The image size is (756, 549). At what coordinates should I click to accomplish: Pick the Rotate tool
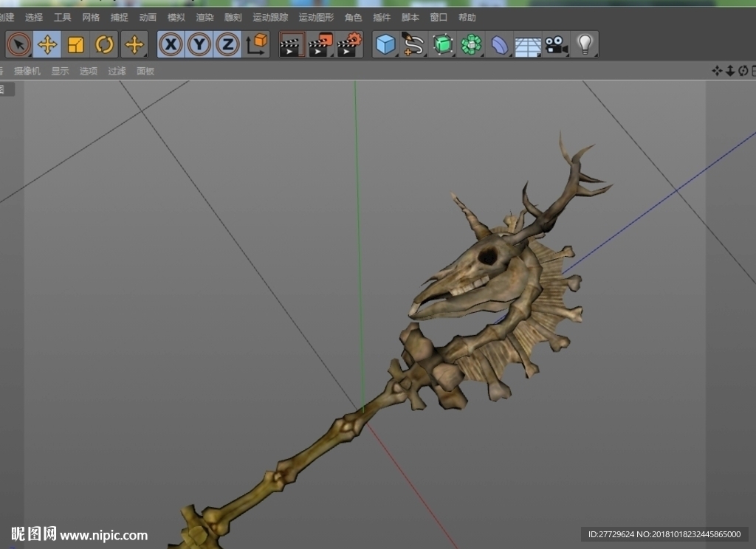[x=104, y=44]
